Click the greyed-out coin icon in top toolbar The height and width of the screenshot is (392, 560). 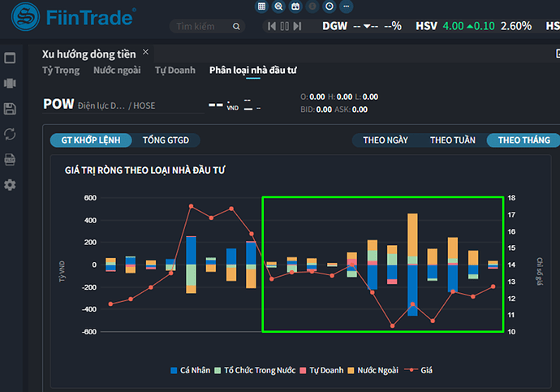[x=312, y=6]
